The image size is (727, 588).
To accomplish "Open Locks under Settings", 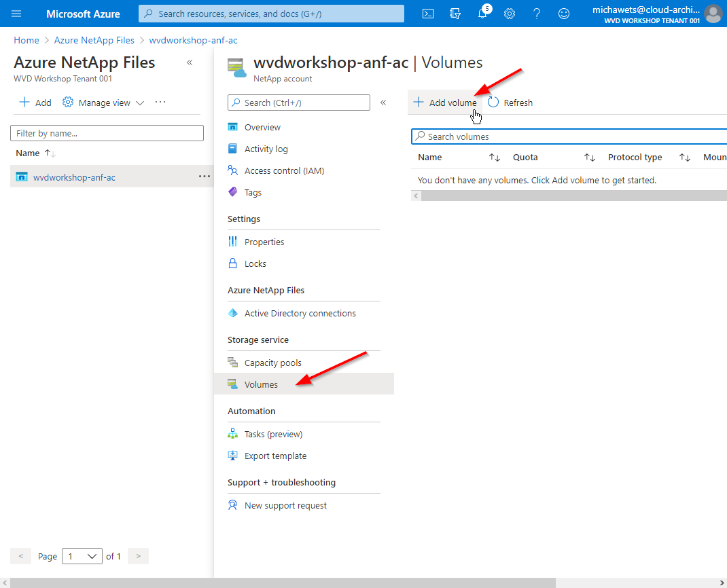I will click(255, 263).
